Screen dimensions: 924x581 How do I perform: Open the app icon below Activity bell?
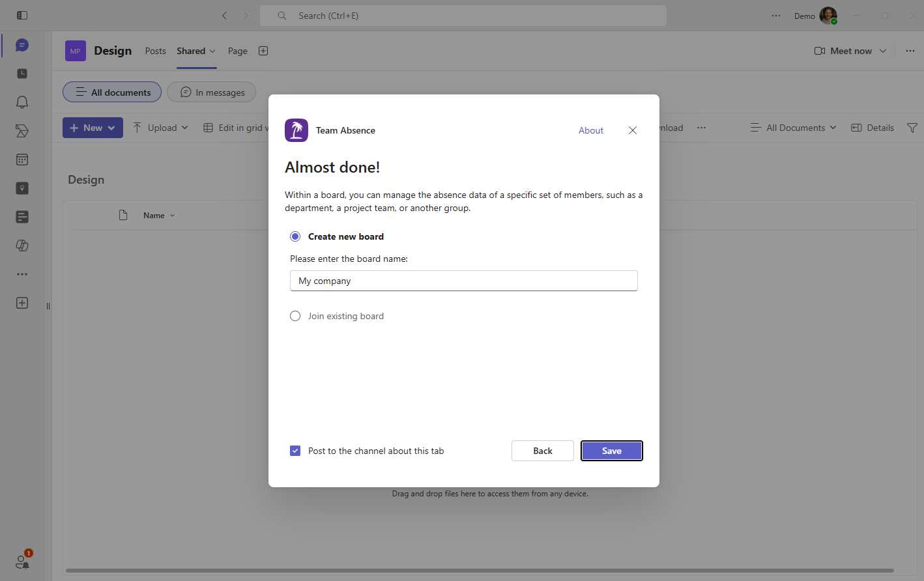[22, 131]
